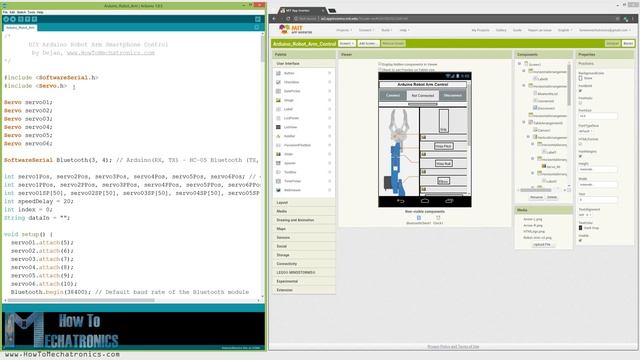Screen dimensions: 640x360
Task: Click the Remove Screen button
Action: [393, 43]
